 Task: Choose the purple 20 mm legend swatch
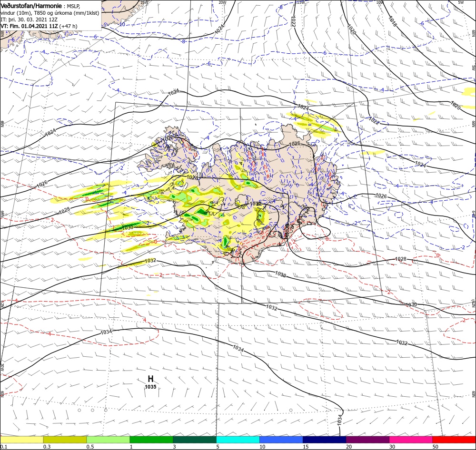367,440
